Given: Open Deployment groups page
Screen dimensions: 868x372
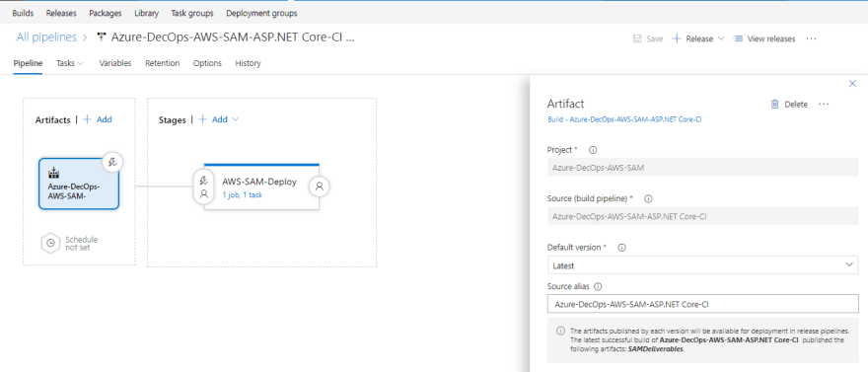Looking at the screenshot, I should (261, 13).
